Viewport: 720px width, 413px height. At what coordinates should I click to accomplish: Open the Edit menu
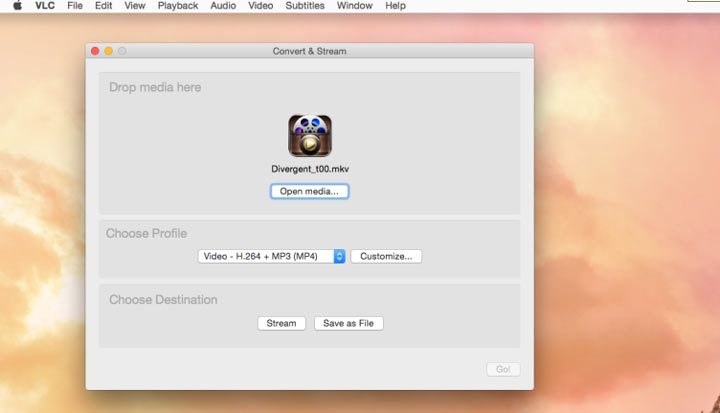103,6
